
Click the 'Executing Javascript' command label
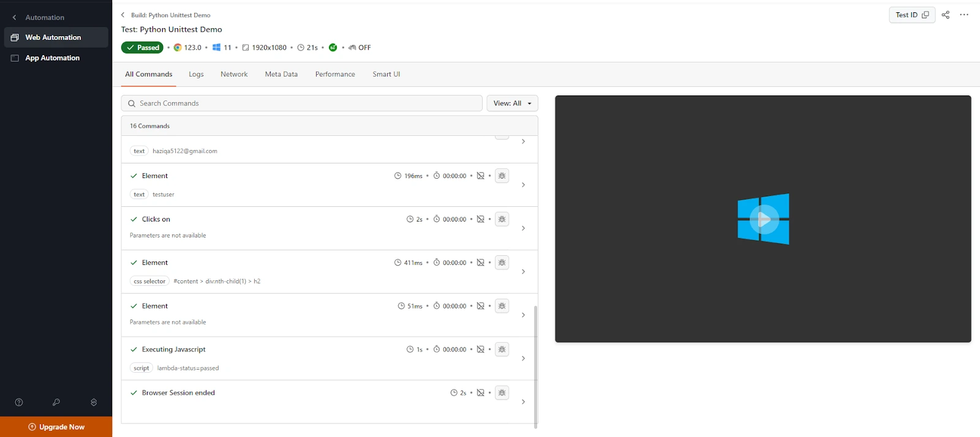pos(174,349)
